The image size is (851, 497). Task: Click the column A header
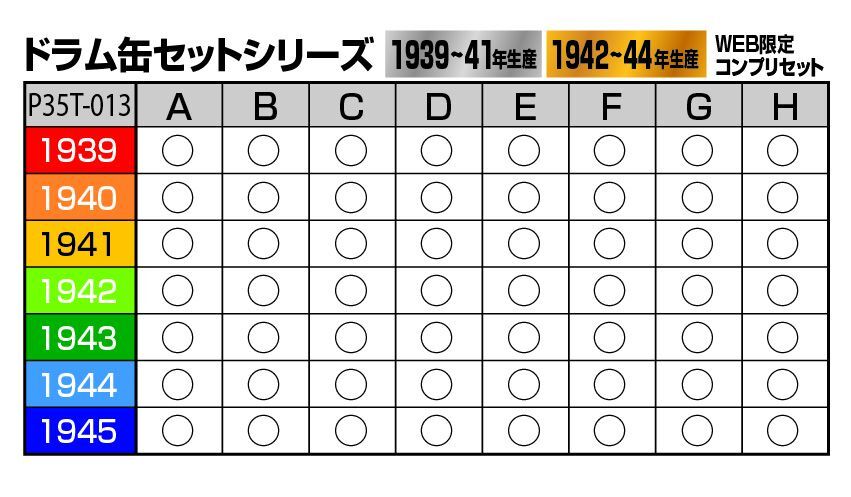click(178, 106)
